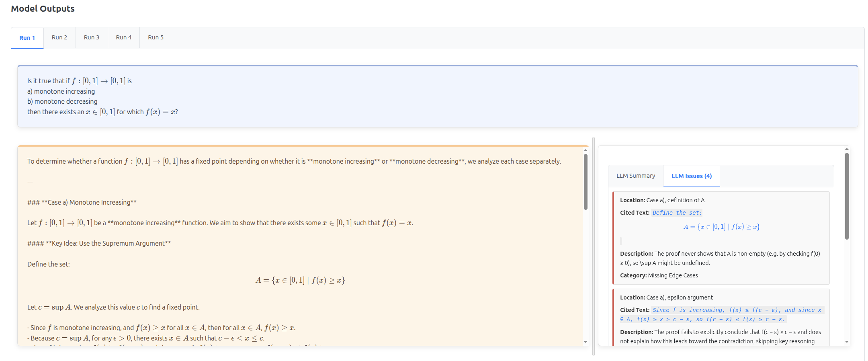Open the Run 4 tab
Viewport: 868px width, 361px height.
[124, 38]
